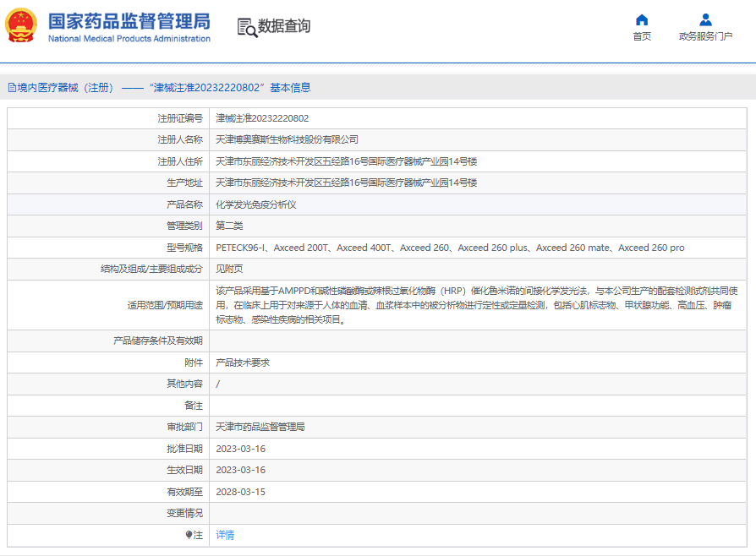
Task: Select 第二类 management category value
Action: tap(229, 226)
